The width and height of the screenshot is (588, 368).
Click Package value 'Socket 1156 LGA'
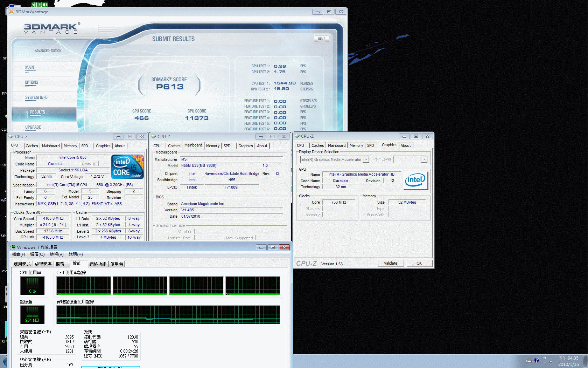(x=73, y=170)
